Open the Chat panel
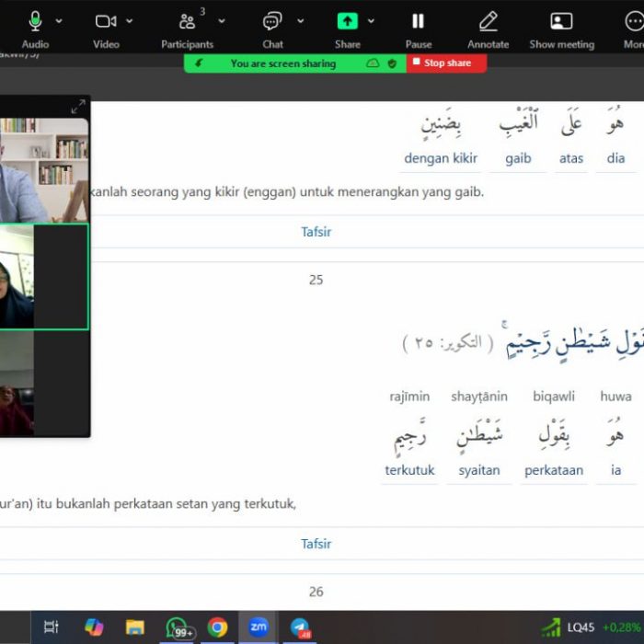Screen dimensions: 644x644 pyautogui.click(x=272, y=21)
